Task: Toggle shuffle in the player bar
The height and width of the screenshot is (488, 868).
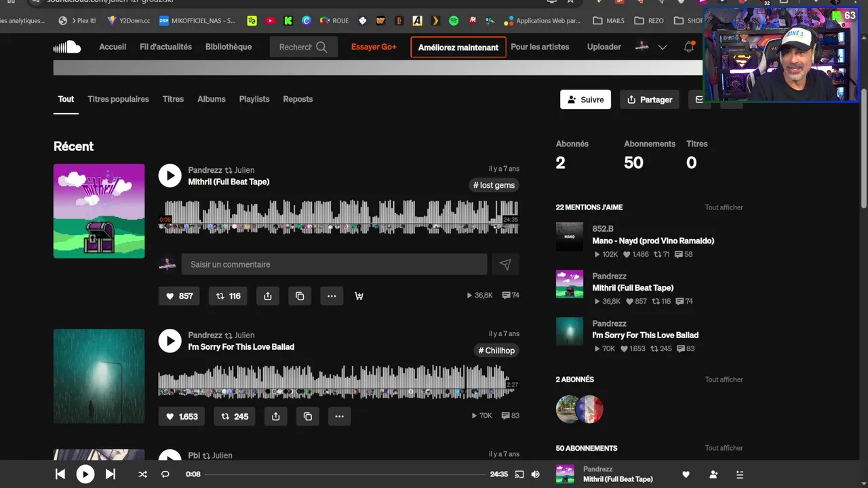Action: click(x=142, y=474)
